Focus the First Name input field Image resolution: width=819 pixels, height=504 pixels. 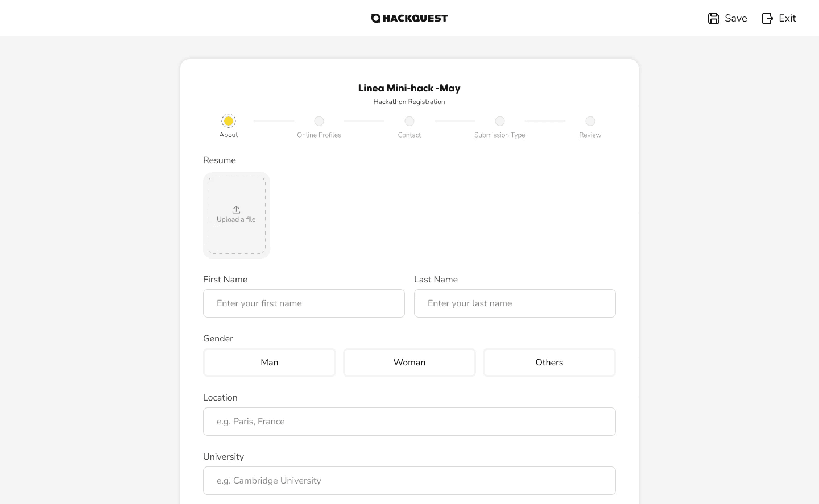(x=304, y=303)
